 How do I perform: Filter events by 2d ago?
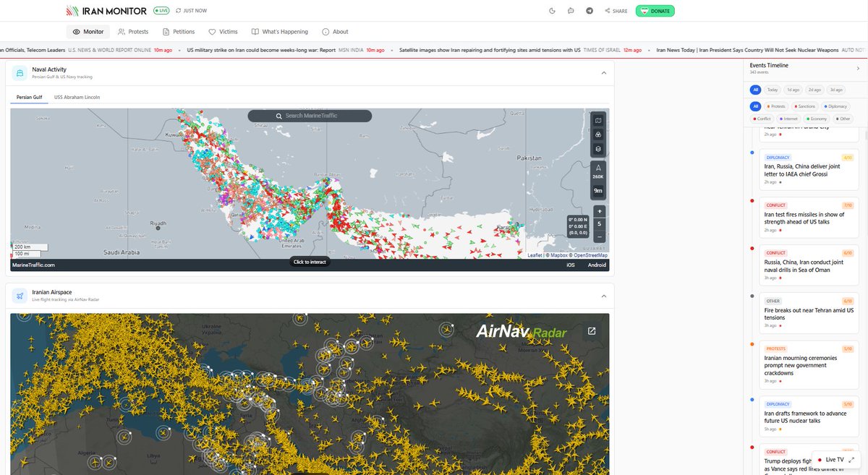coord(814,90)
